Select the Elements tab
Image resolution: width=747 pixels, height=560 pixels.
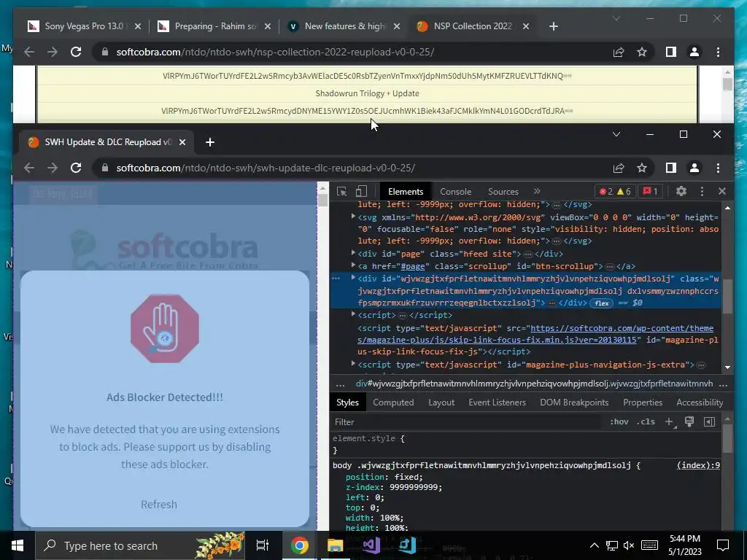(x=406, y=192)
